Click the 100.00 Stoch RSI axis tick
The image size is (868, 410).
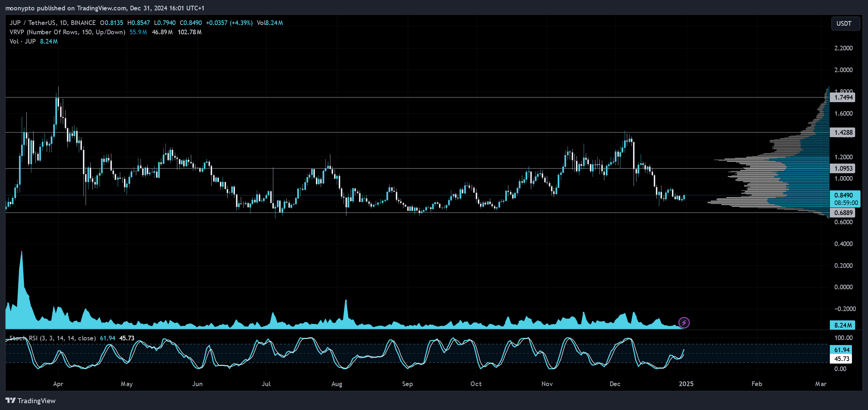point(843,338)
